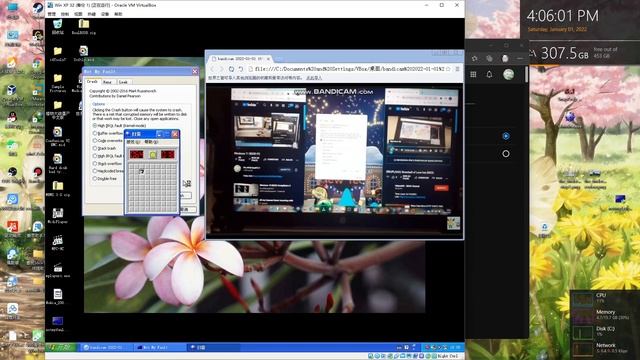The height and width of the screenshot is (360, 640).
Task: Click the scrollbar in the dark browser panel
Action: tap(527, 75)
